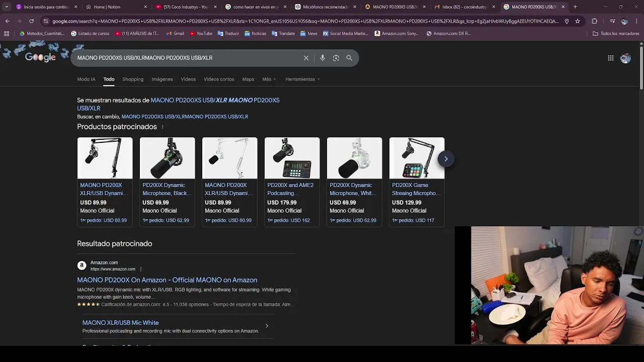Open PD200X Game Streaming Microphone product
This screenshot has width=644, height=362.
pyautogui.click(x=417, y=181)
